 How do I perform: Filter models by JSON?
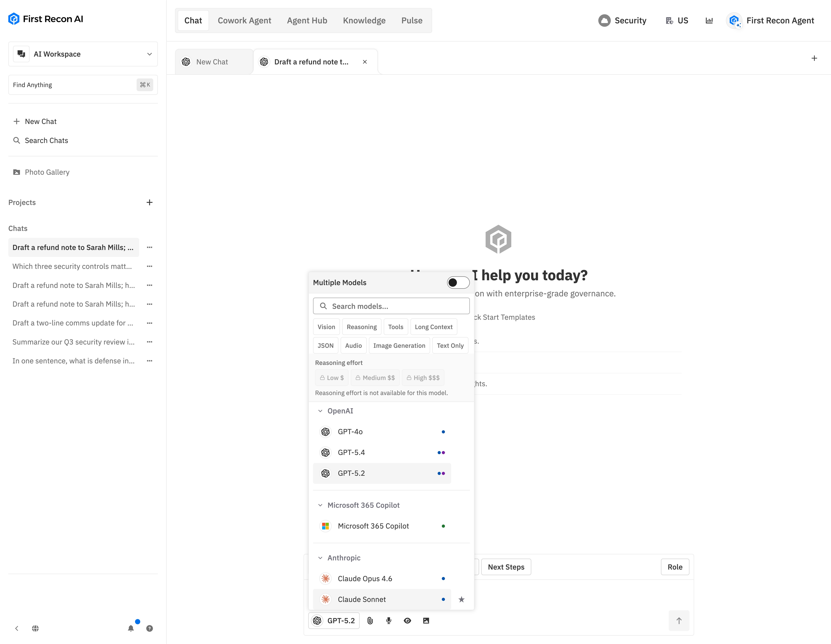pyautogui.click(x=325, y=345)
